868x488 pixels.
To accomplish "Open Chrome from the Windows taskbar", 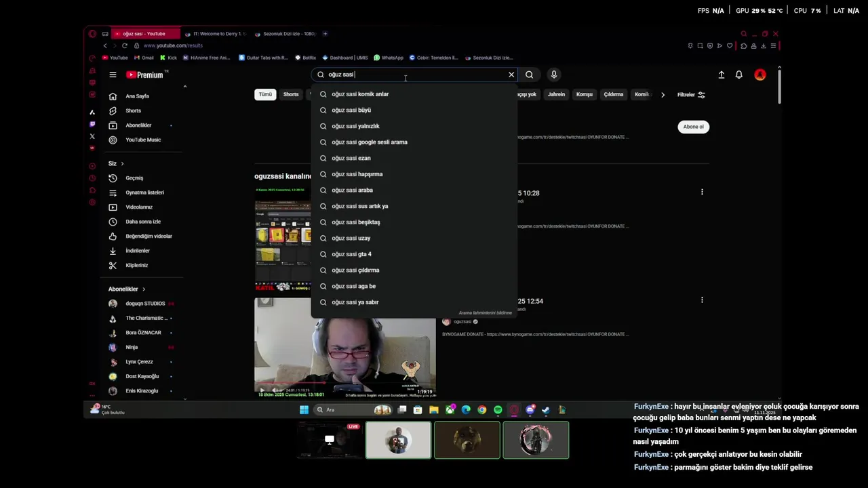I will (x=482, y=409).
